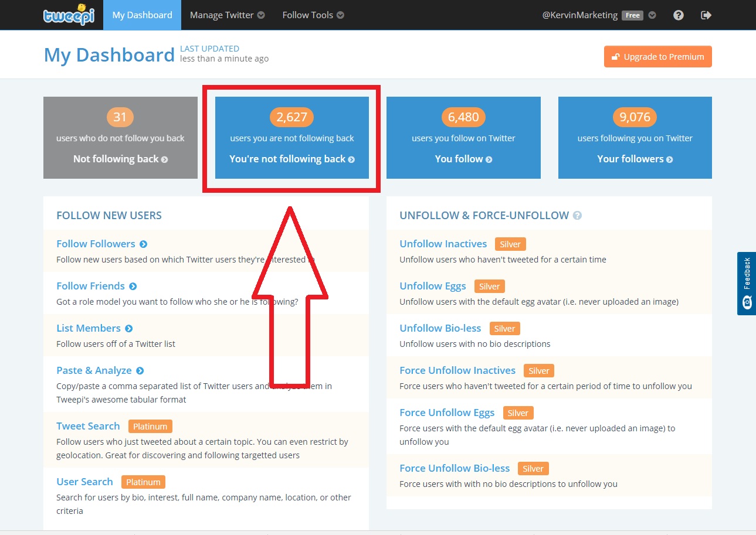Open the User Search link
This screenshot has height=535, width=756.
pos(84,482)
